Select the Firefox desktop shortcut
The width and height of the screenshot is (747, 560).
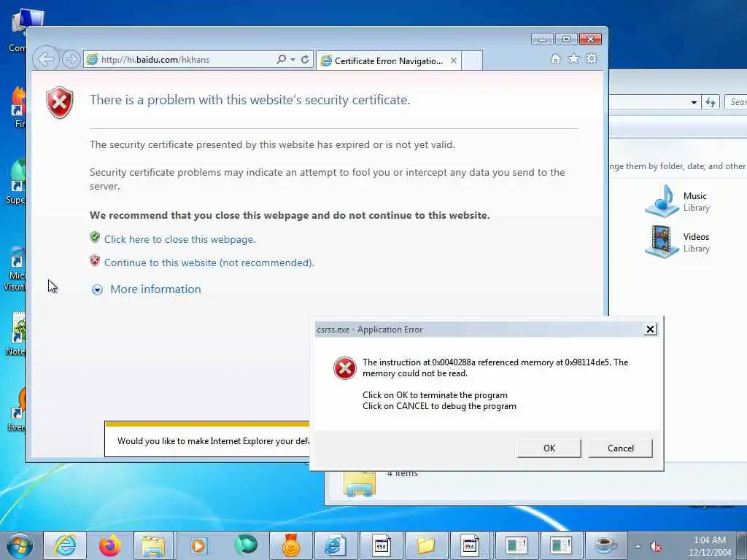click(x=18, y=108)
